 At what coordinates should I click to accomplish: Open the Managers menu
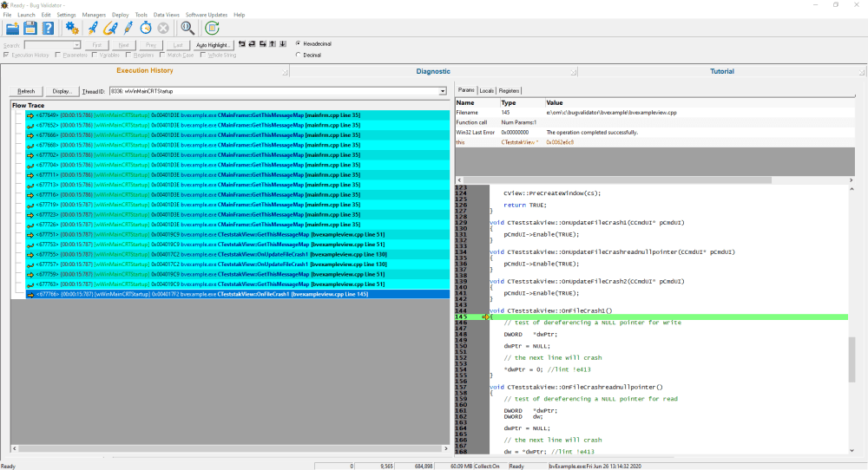(x=94, y=15)
